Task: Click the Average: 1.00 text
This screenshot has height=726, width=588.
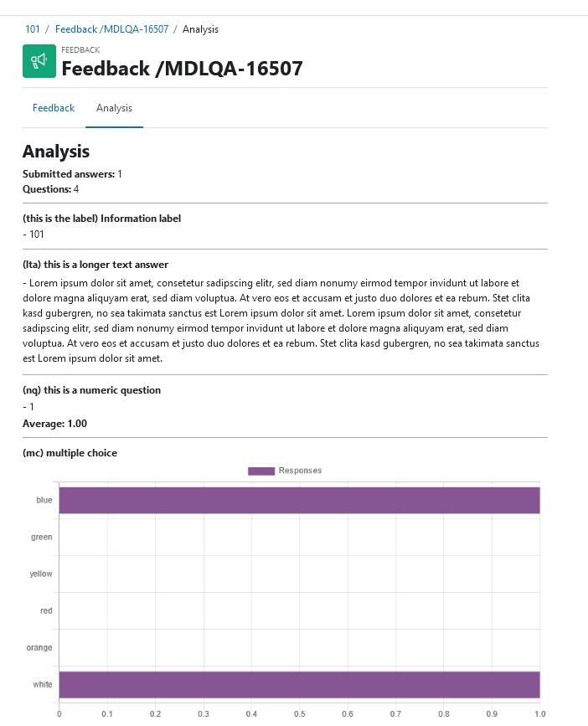Action: coord(54,424)
